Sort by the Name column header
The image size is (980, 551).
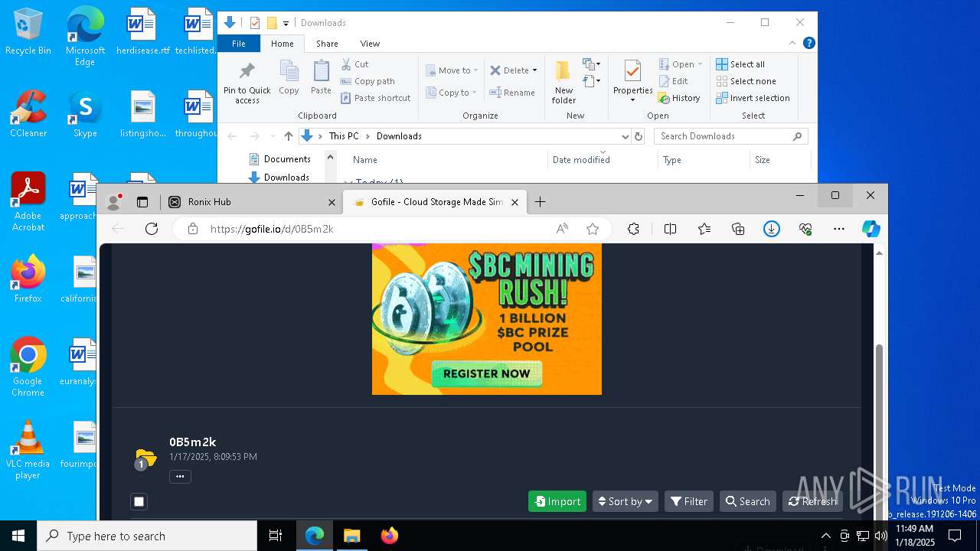point(365,160)
